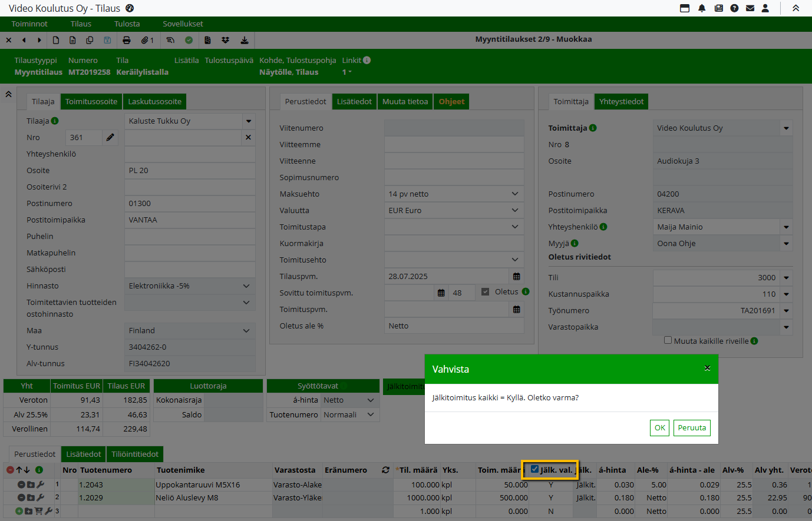Click the notifications bell icon

(x=702, y=8)
